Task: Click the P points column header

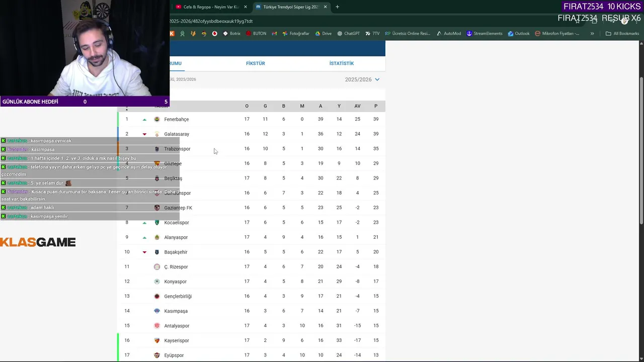Action: [376, 106]
